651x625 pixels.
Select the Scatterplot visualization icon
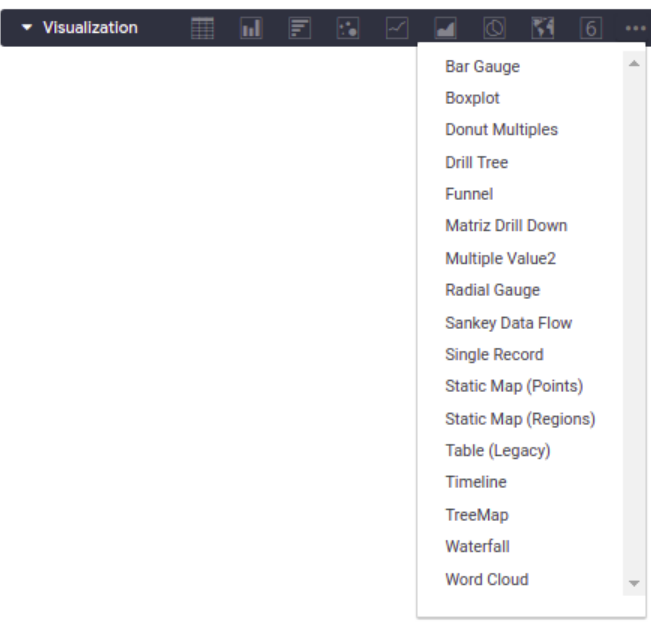348,28
